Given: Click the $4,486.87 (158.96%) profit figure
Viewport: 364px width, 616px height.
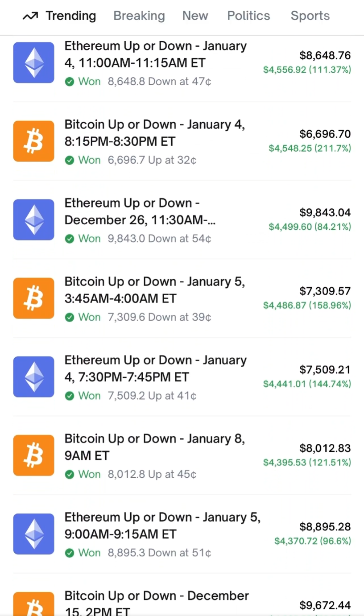Looking at the screenshot, I should (x=307, y=306).
